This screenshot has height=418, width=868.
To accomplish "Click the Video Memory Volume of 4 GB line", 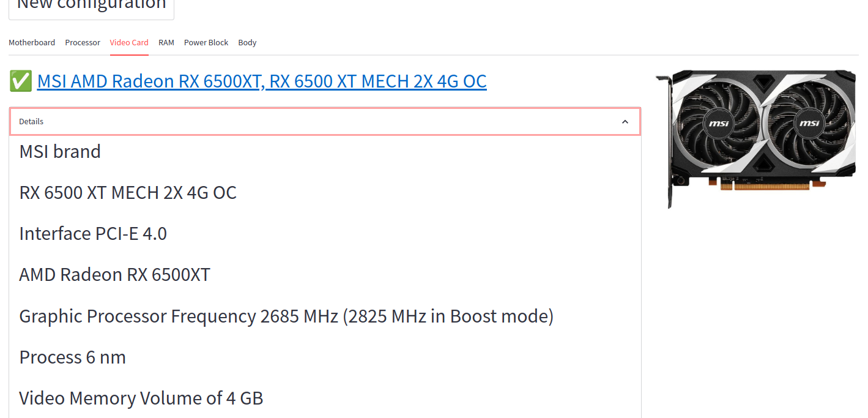I will click(x=141, y=398).
